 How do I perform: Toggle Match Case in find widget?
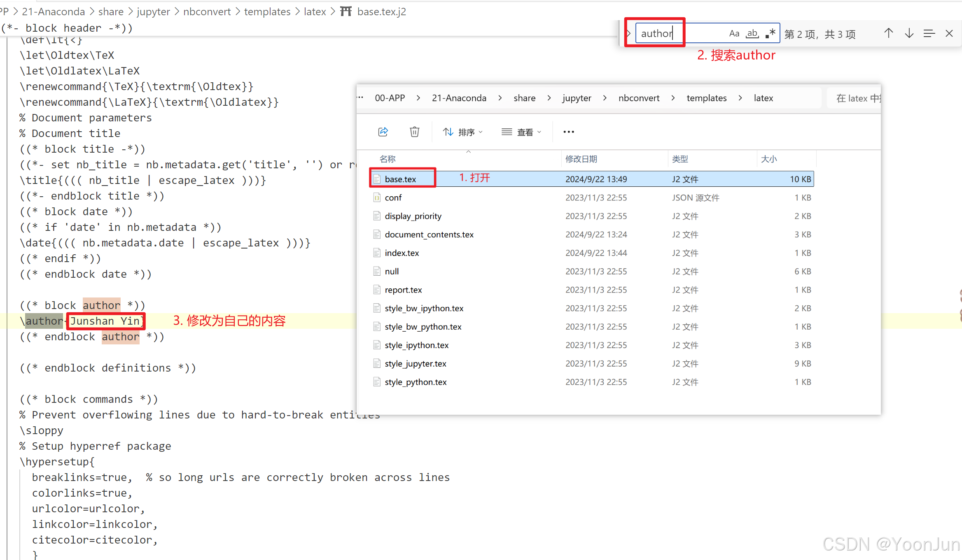tap(734, 33)
